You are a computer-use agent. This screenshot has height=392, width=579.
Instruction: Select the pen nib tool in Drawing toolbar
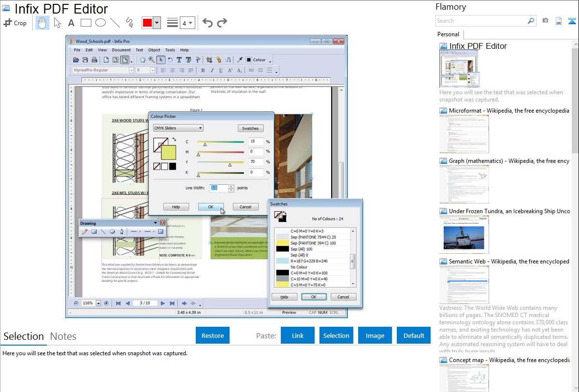(x=121, y=232)
